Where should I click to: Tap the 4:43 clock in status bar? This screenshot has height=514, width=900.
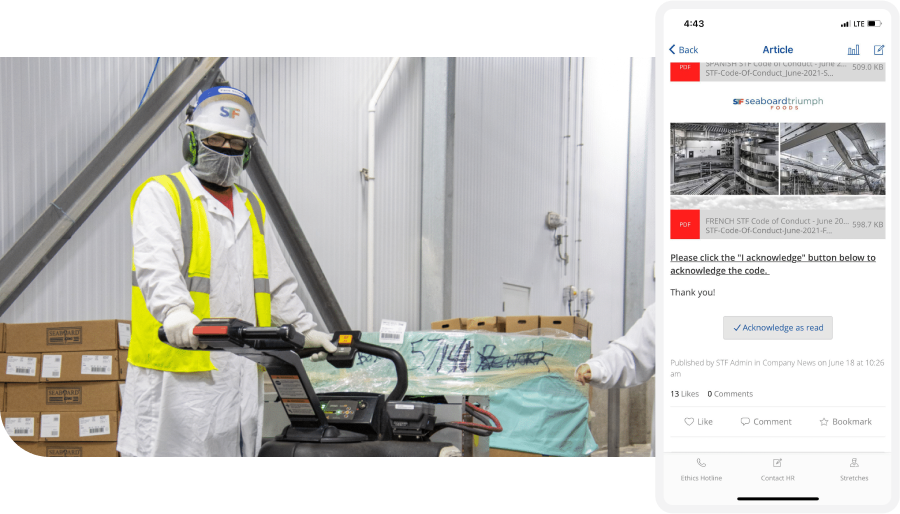point(693,24)
